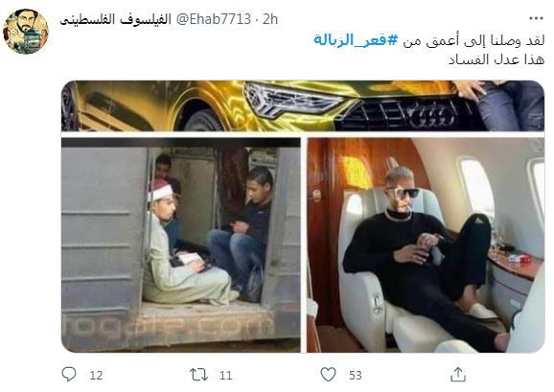View the gold Audi car photo
Screen dimensions: 554x392
tap(303, 106)
